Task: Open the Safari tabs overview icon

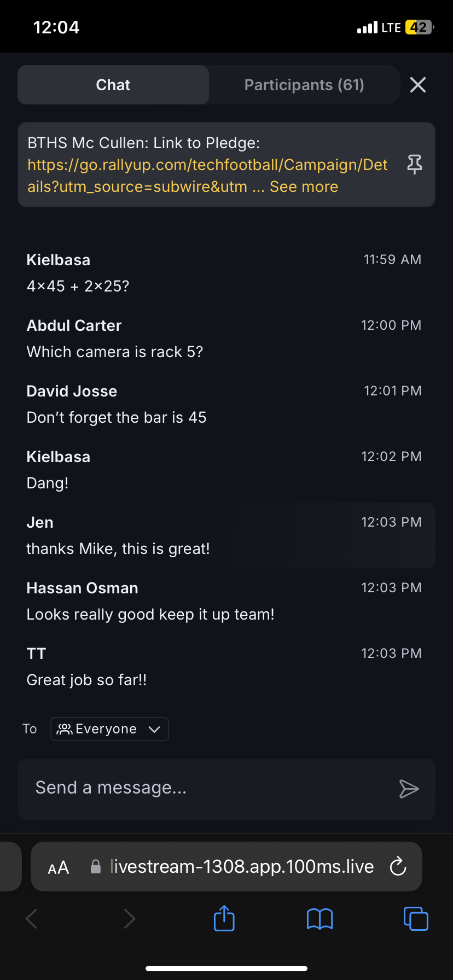Action: 416,918
